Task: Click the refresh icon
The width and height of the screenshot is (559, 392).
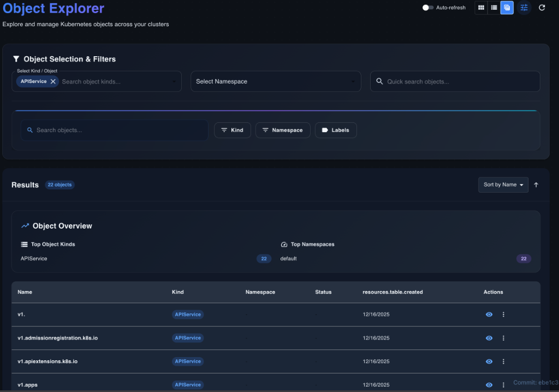Action: 542,8
